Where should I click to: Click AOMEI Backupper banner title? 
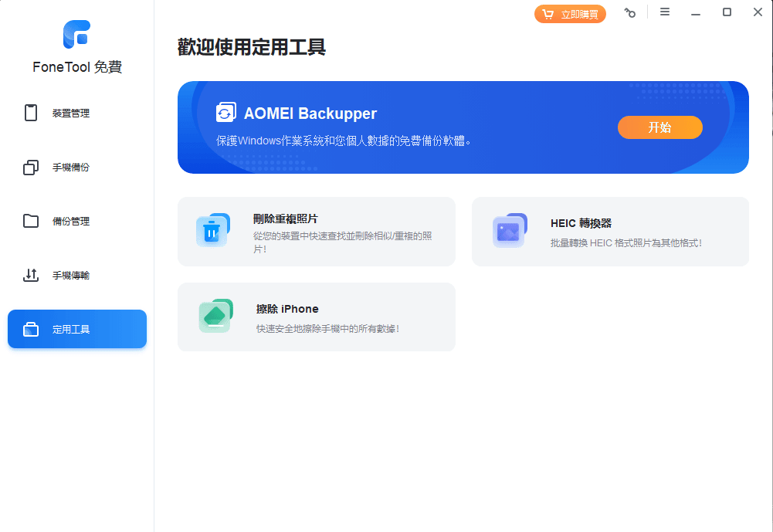tap(310, 114)
